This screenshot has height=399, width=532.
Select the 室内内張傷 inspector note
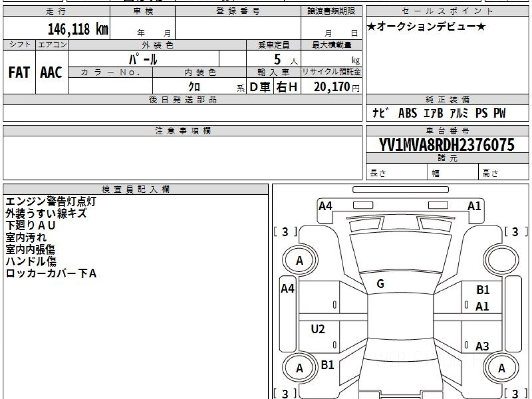pos(30,249)
